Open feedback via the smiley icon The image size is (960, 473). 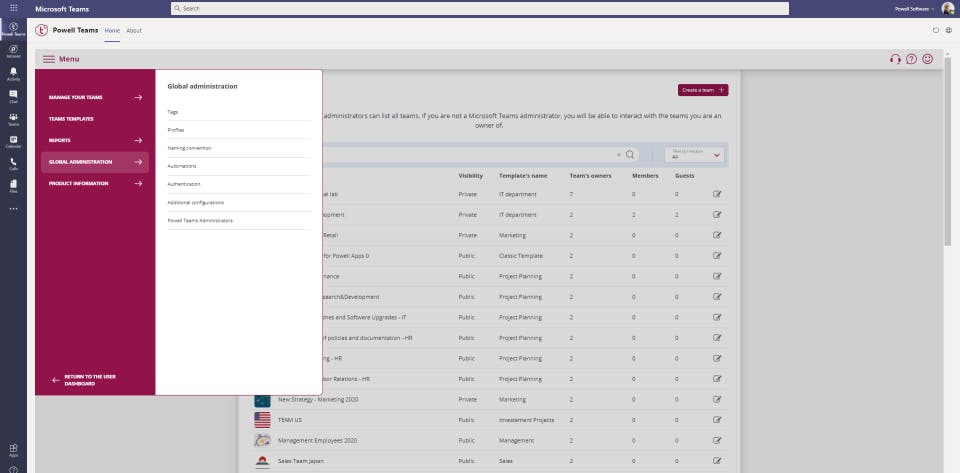click(928, 59)
